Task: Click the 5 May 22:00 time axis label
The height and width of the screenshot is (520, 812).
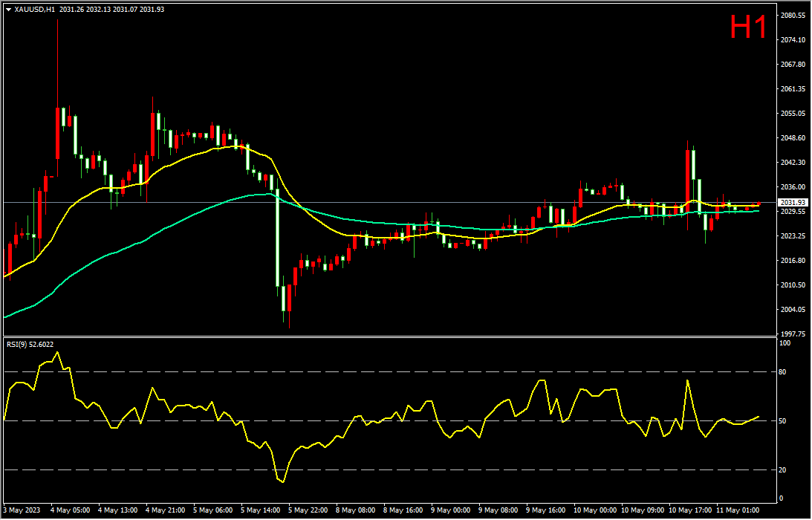Action: [308, 510]
